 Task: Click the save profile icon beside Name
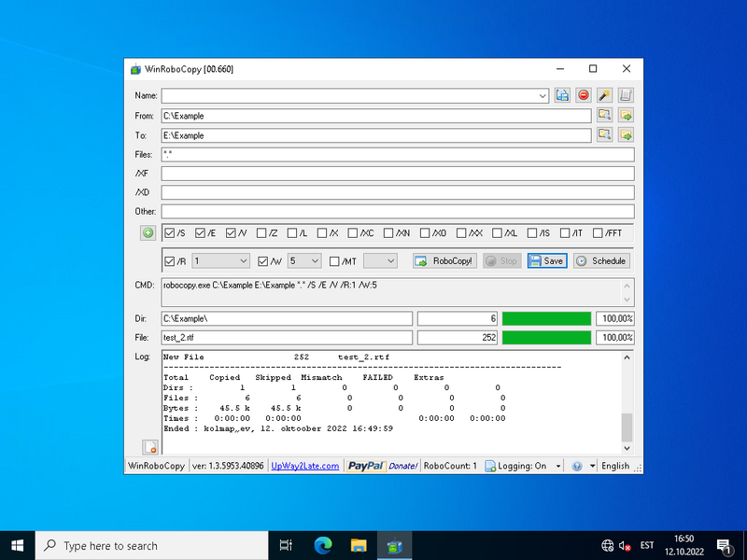point(562,95)
